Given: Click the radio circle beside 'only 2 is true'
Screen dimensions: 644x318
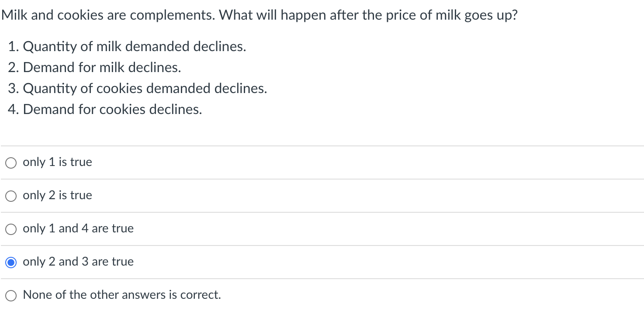Looking at the screenshot, I should pos(10,196).
